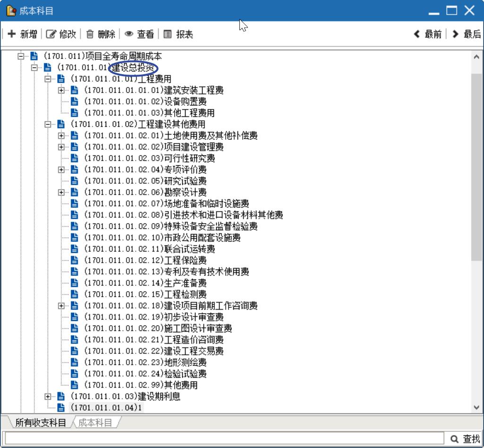The image size is (484, 448).
Task: Click the scrollbar down arrow
Action: click(x=476, y=407)
